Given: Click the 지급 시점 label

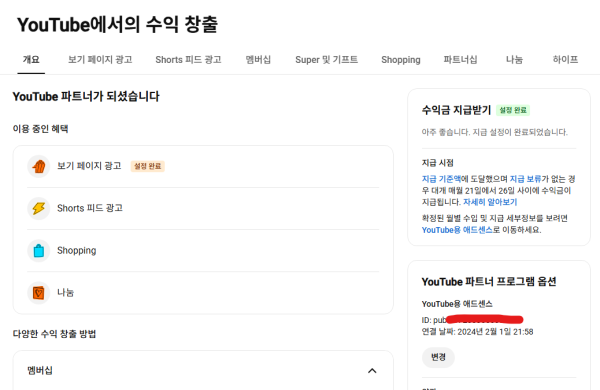Looking at the screenshot, I should 437,163.
